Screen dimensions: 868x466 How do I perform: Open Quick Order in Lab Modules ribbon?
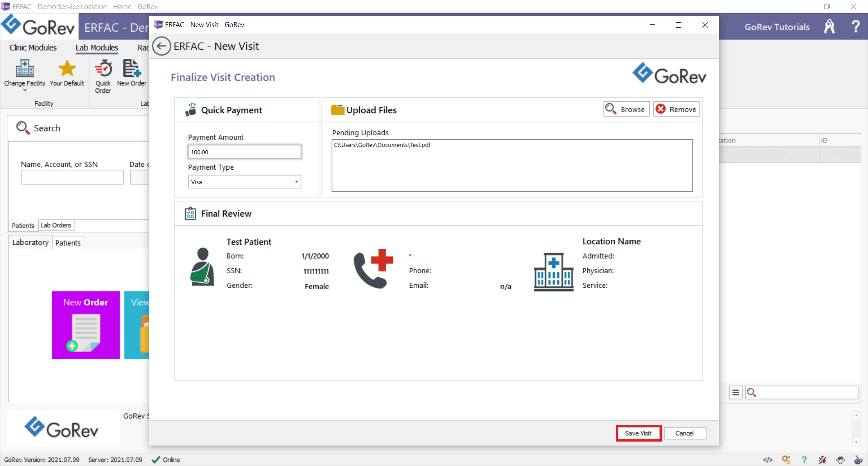pyautogui.click(x=103, y=76)
